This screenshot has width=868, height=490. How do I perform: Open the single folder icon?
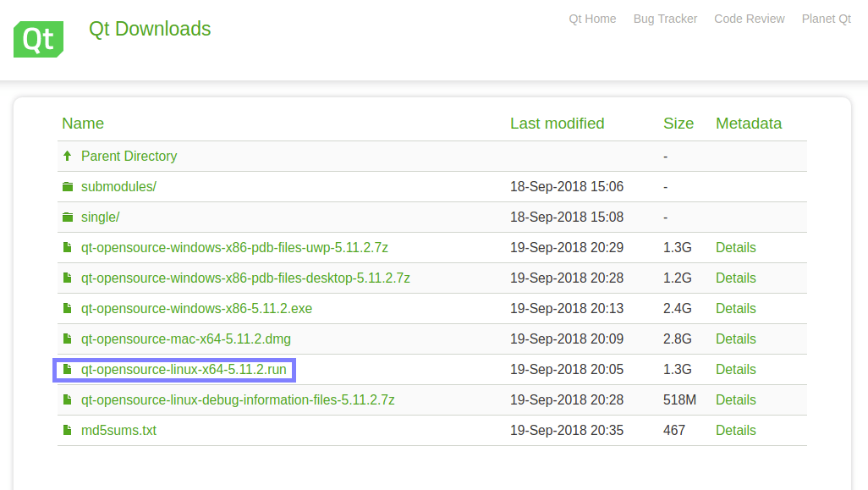[x=68, y=217]
